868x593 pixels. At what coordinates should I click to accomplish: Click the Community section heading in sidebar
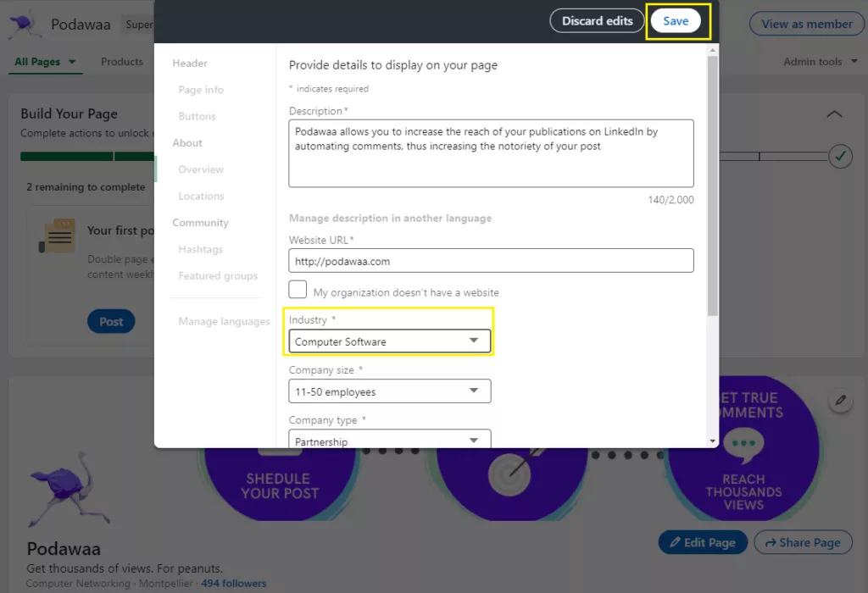200,222
